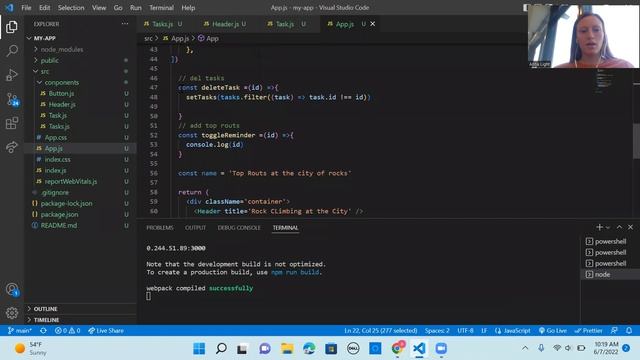Image resolution: width=640 pixels, height=360 pixels.
Task: Open the launch profile dropdown arrow
Action: click(x=608, y=227)
